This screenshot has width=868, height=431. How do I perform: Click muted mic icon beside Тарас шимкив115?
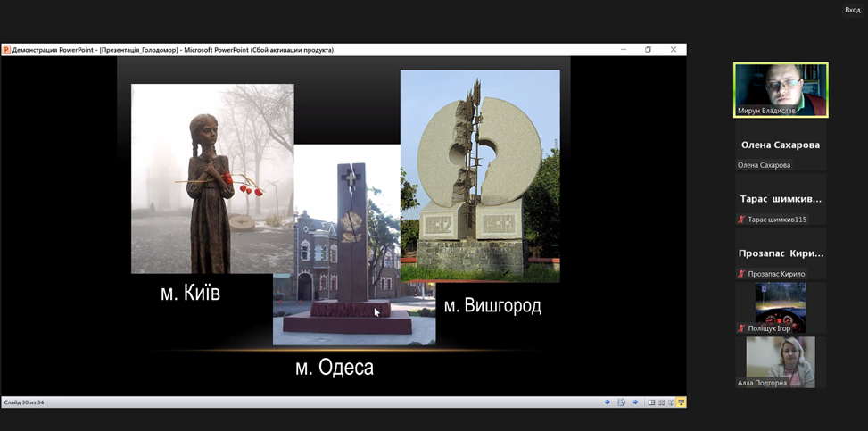coord(741,220)
